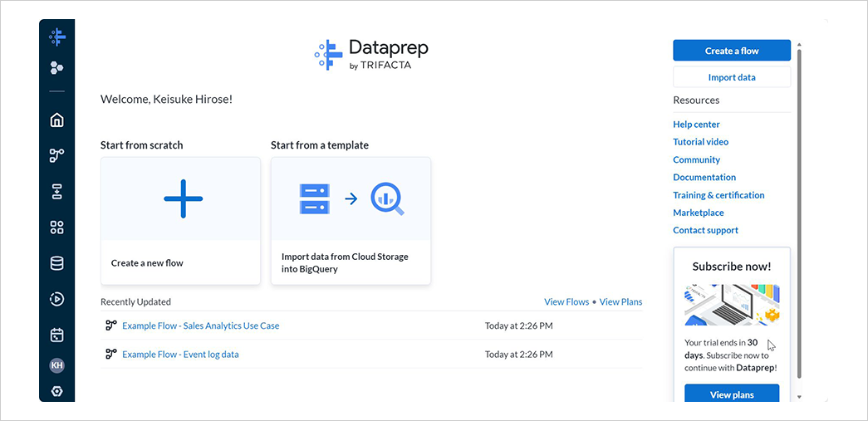Click the Recently Updated label

[x=135, y=302]
